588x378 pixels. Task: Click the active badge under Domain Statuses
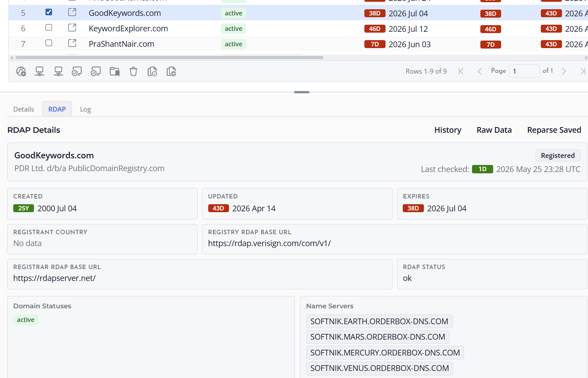pyautogui.click(x=26, y=320)
